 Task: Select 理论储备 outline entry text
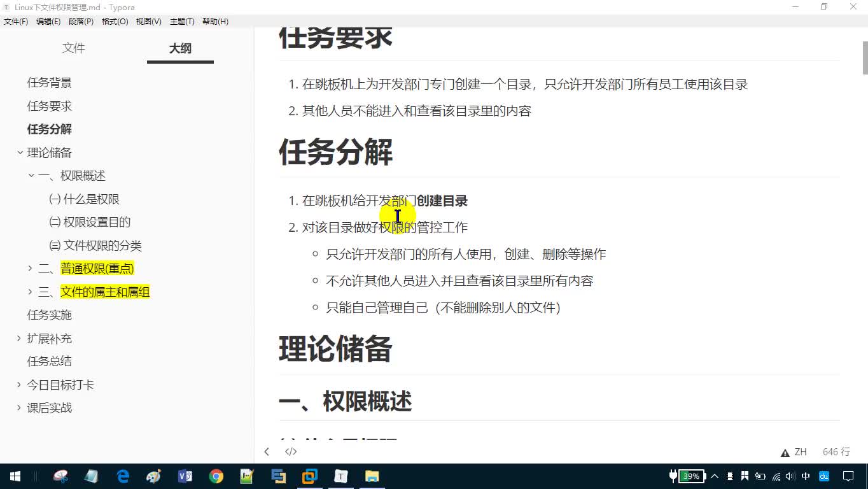tap(50, 153)
